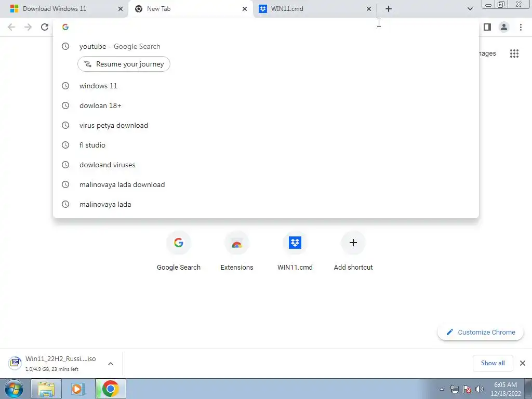Open the profile avatar menu
This screenshot has height=399, width=532.
504,27
